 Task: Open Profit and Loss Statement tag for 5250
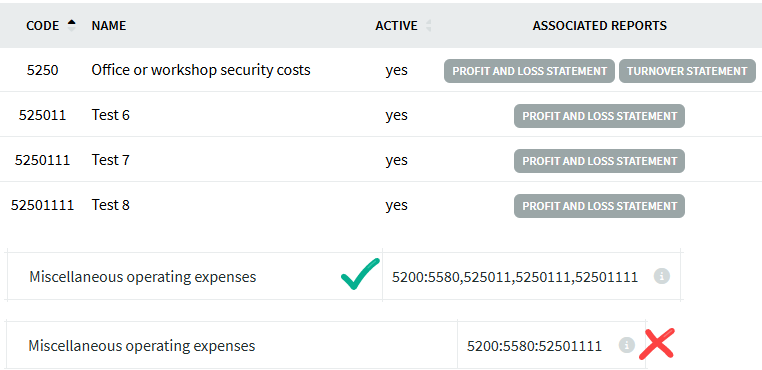529,71
